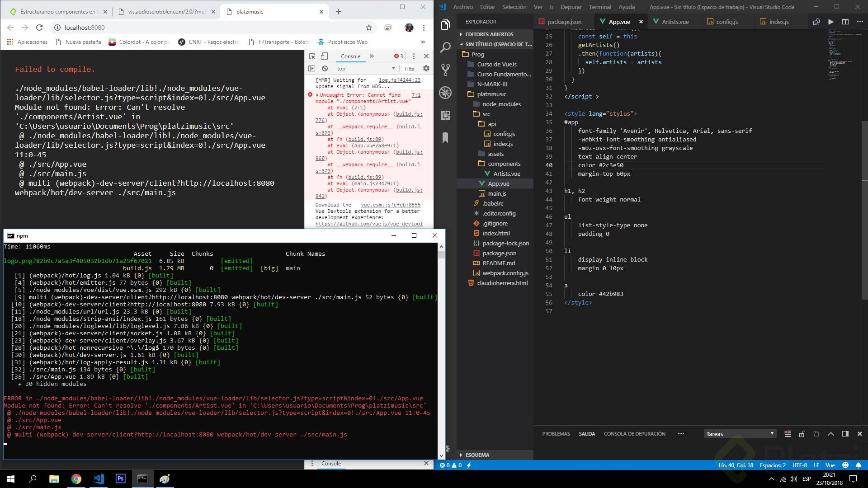Open the Extensions view in activity bar
This screenshot has height=488, width=868.
445,115
